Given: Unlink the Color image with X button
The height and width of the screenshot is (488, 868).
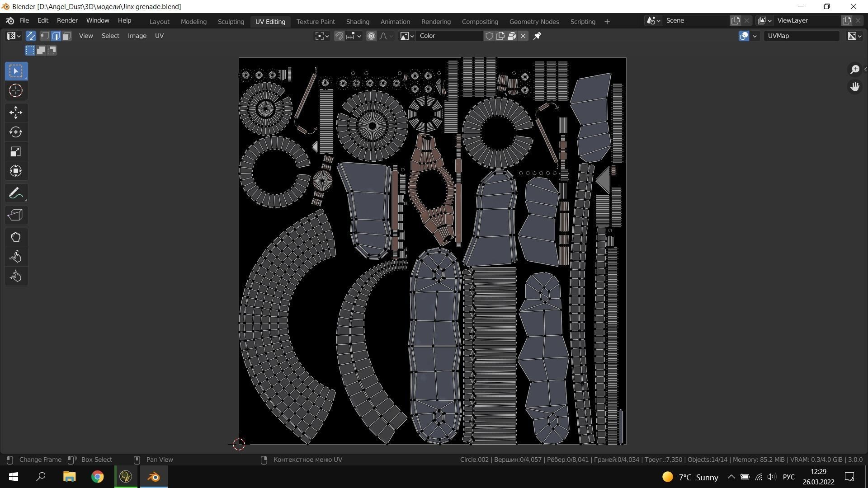Looking at the screenshot, I should 523,36.
